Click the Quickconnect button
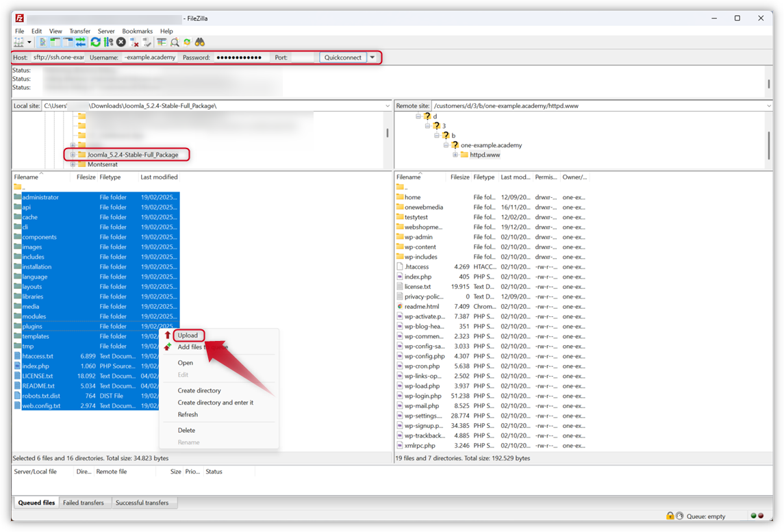The height and width of the screenshot is (532, 784). (341, 58)
